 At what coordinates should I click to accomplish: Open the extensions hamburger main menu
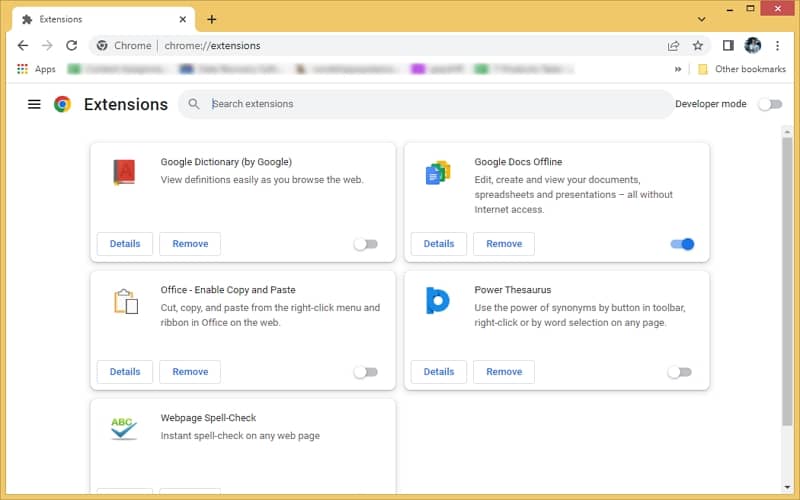34,104
